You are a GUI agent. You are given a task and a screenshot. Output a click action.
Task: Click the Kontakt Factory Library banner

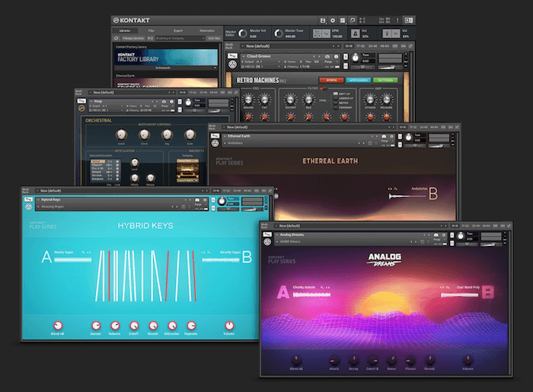click(166, 57)
